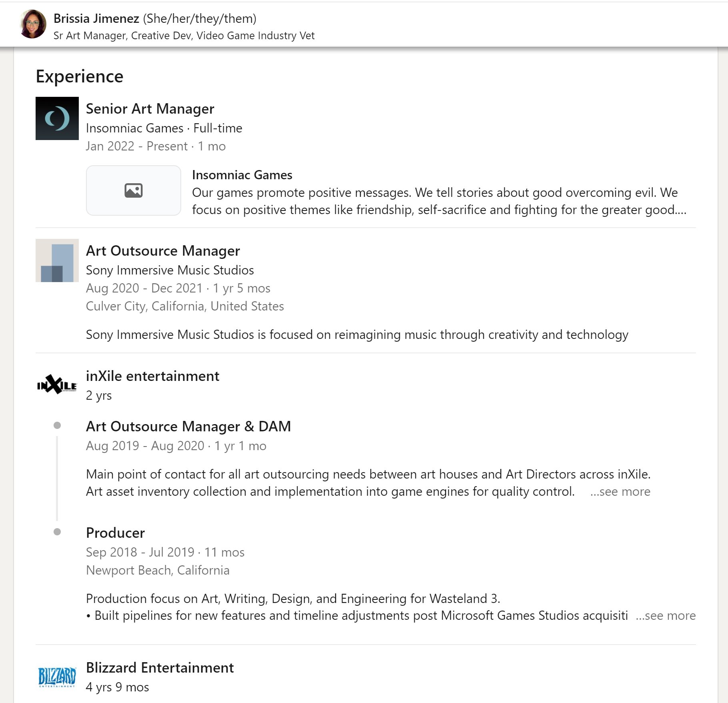This screenshot has height=703, width=728.
Task: Expand 'see more' under Art Outsource Manager & DAM
Action: pos(620,491)
